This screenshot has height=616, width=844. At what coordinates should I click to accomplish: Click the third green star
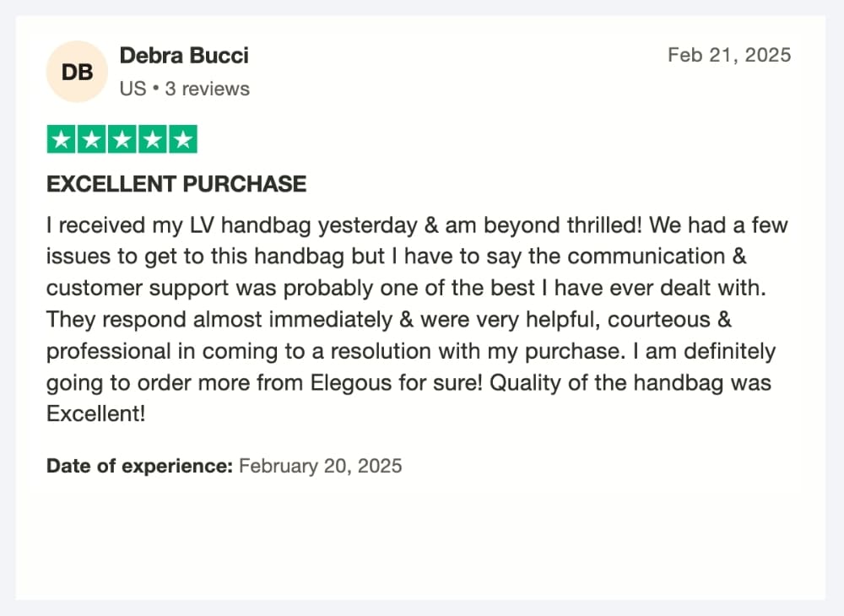tap(122, 139)
